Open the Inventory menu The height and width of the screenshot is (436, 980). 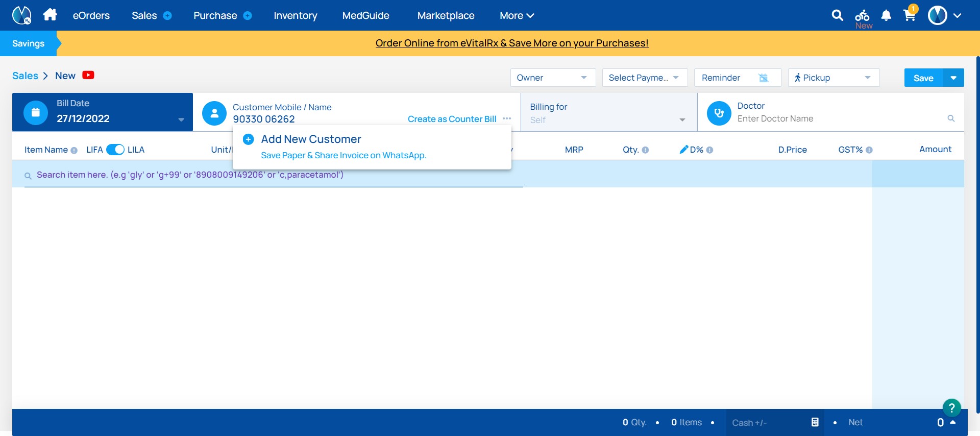point(296,15)
